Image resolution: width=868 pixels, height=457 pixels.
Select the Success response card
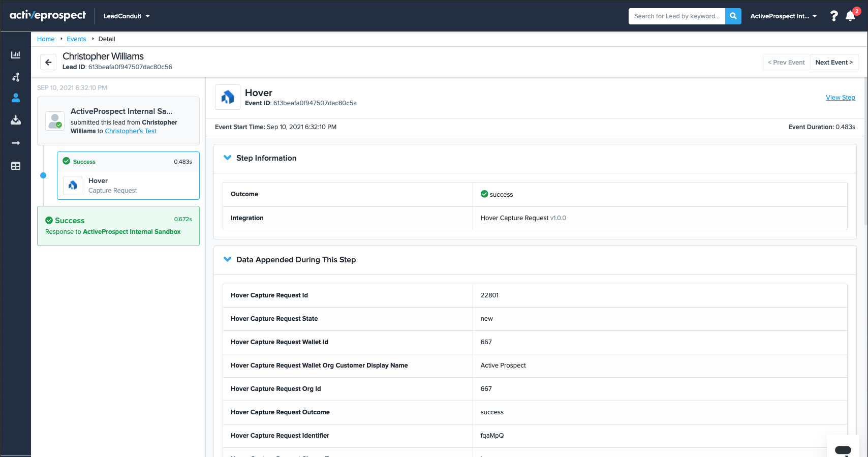tap(118, 226)
